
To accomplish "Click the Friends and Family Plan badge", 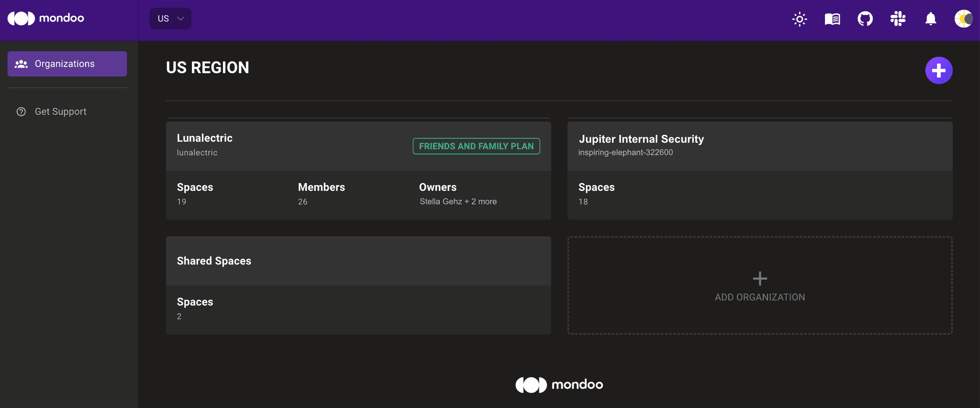I will pos(476,146).
